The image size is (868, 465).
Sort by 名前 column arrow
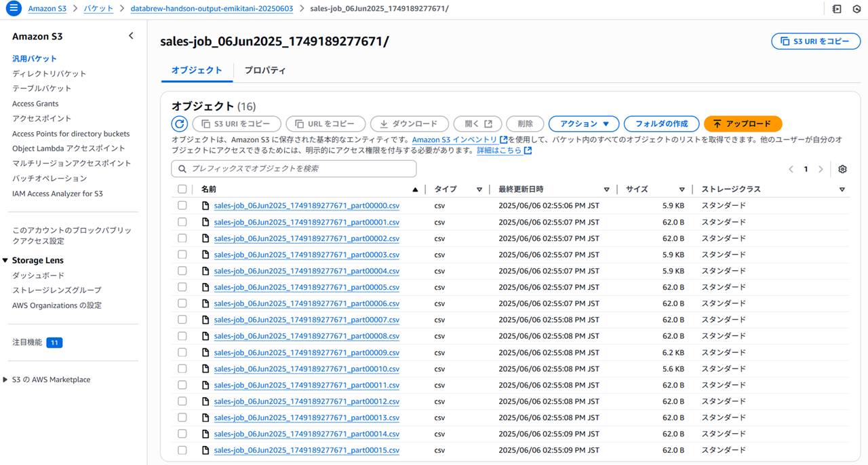(x=415, y=189)
